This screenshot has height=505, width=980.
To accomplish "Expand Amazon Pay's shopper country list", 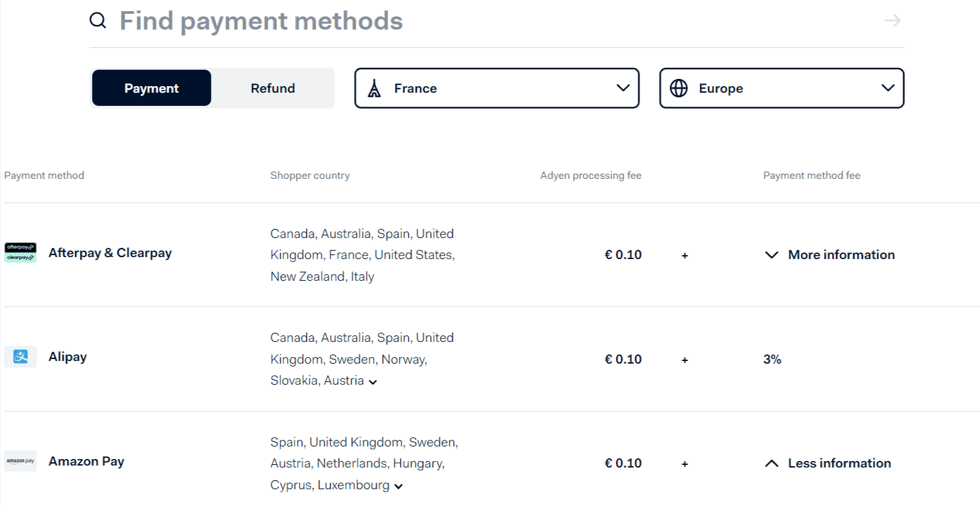I will (x=398, y=486).
